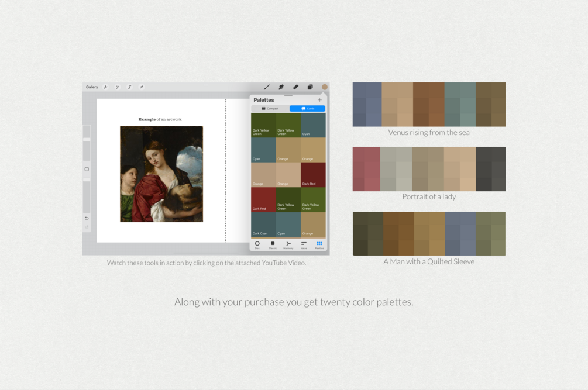Activate the arrow Transform tool
This screenshot has height=390, width=588.
142,87
